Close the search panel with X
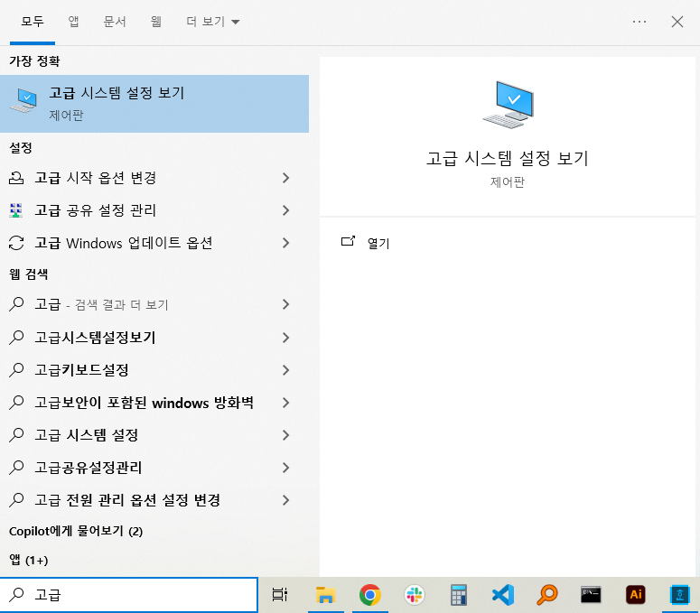Screen dimensions: 700x613 pos(677,22)
